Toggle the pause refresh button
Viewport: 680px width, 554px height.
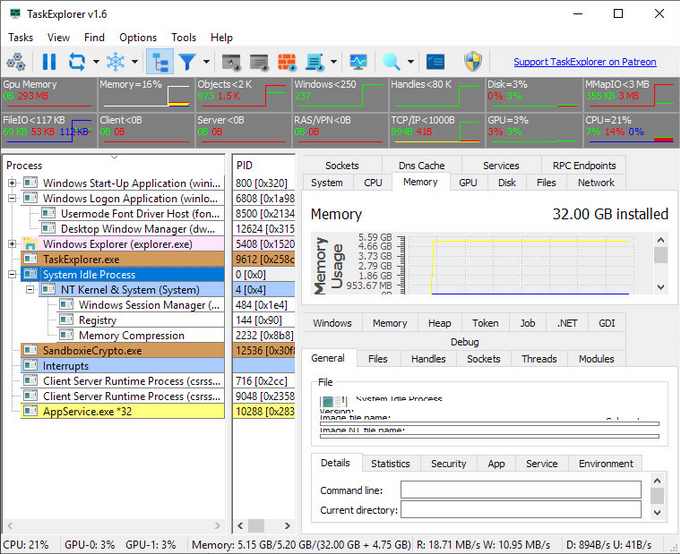tap(48, 62)
